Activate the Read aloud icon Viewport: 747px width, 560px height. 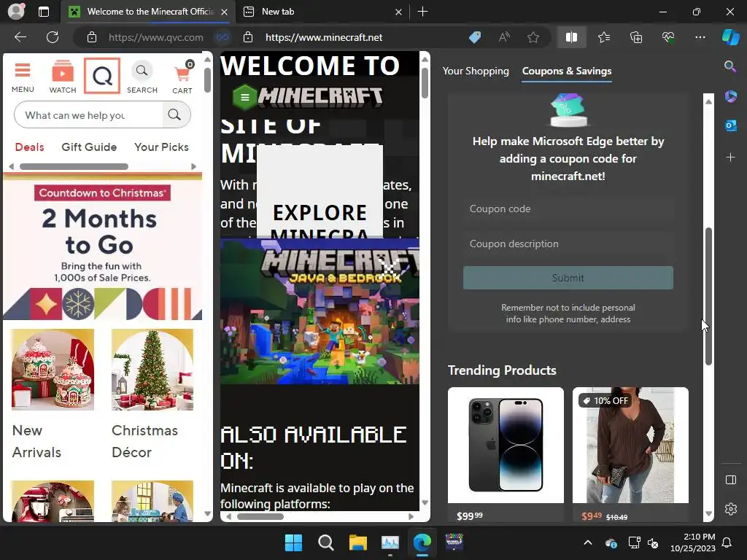[x=504, y=37]
